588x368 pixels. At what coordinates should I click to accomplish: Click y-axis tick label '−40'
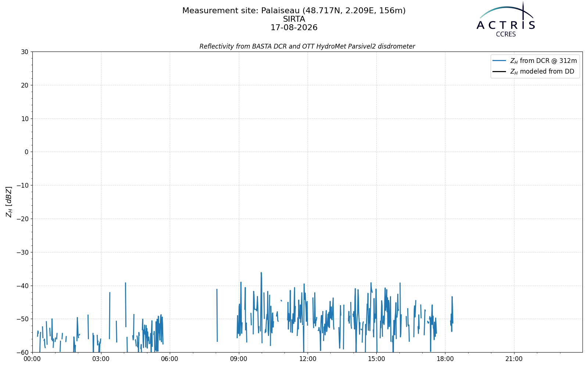(x=22, y=286)
